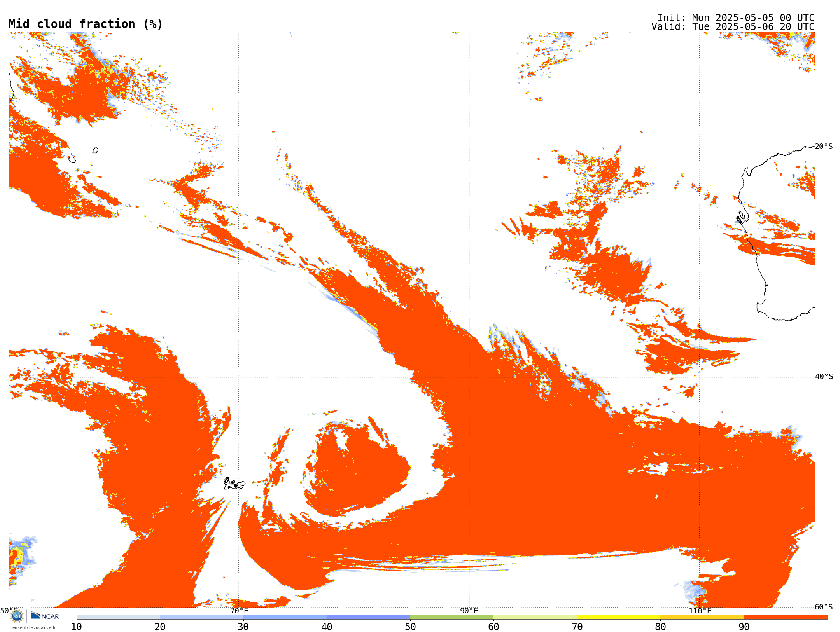The width and height of the screenshot is (840, 632).
Task: Click the colorbar tick label 80
Action: pyautogui.click(x=661, y=627)
